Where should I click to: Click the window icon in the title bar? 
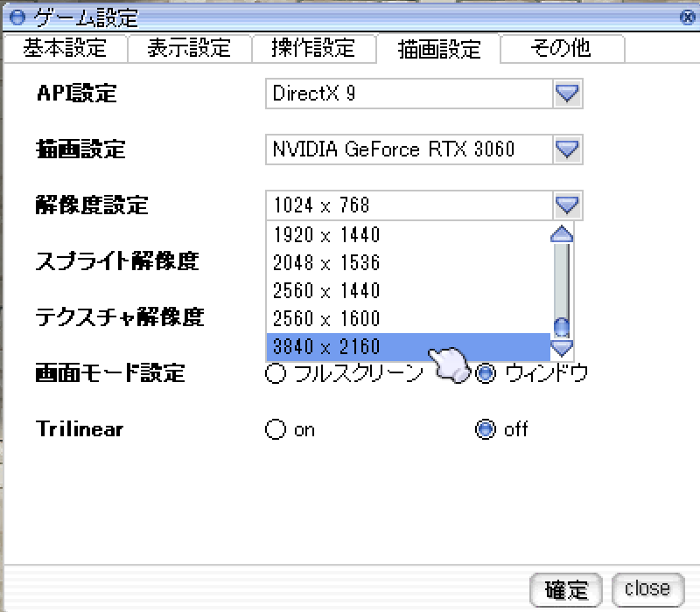pos(16,17)
